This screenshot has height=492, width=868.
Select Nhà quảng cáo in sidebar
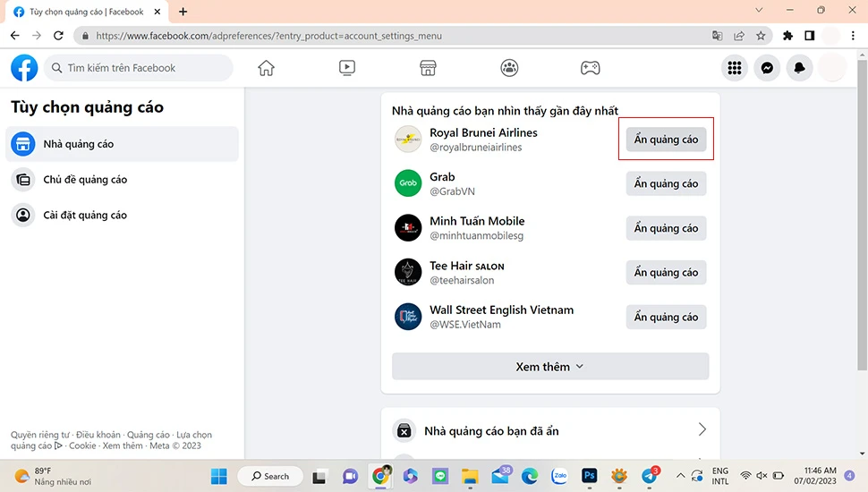tap(79, 144)
